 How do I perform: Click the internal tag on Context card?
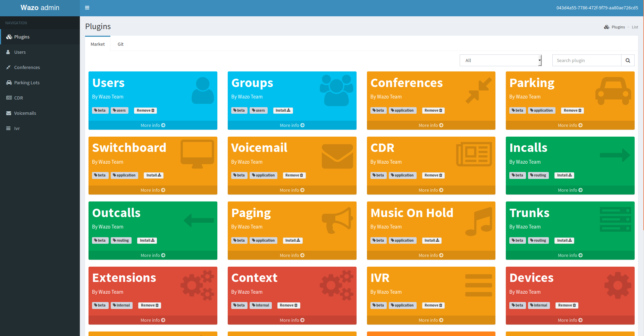tap(261, 305)
